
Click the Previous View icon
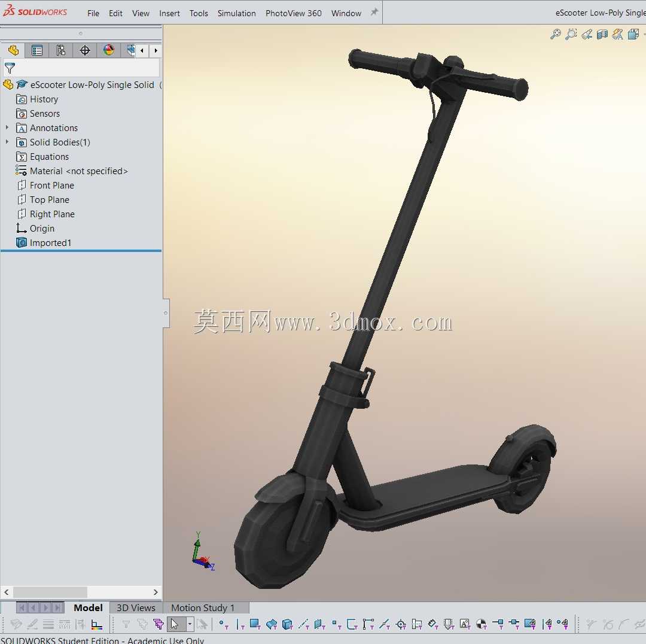pyautogui.click(x=587, y=34)
